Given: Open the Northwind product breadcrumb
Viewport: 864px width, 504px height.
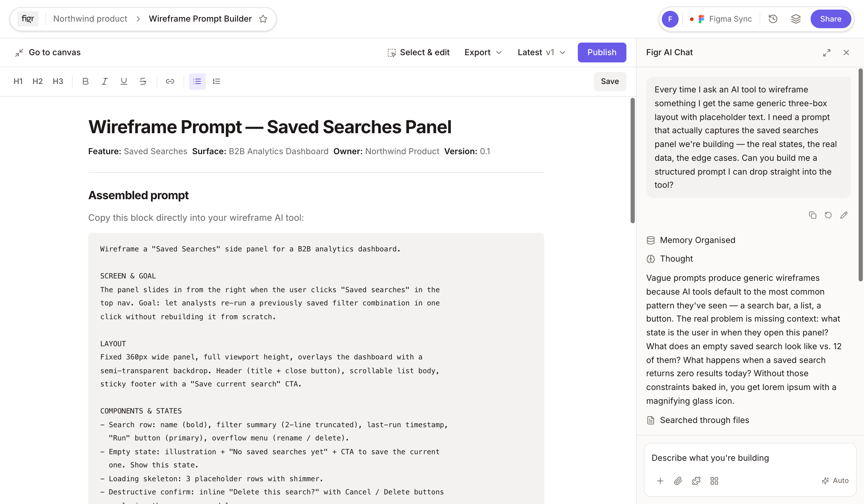Looking at the screenshot, I should 90,19.
